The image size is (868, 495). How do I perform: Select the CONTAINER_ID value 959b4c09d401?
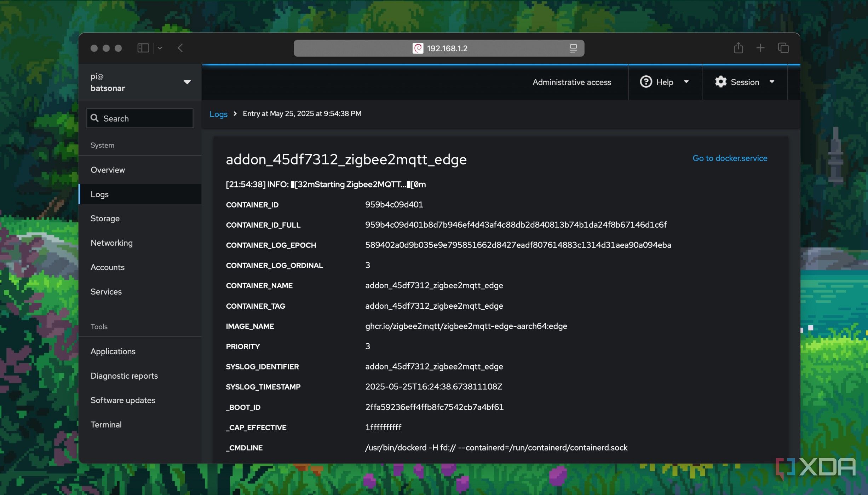(394, 204)
